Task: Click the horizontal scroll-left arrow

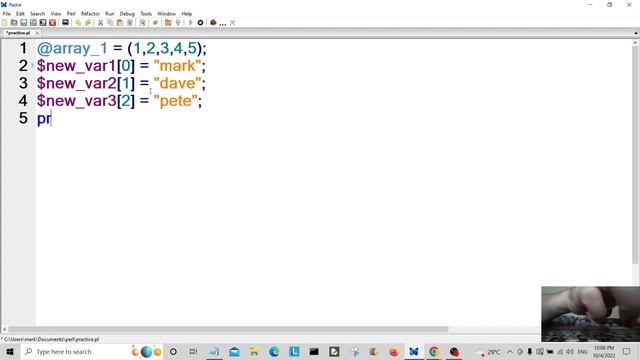Action: (x=4, y=329)
